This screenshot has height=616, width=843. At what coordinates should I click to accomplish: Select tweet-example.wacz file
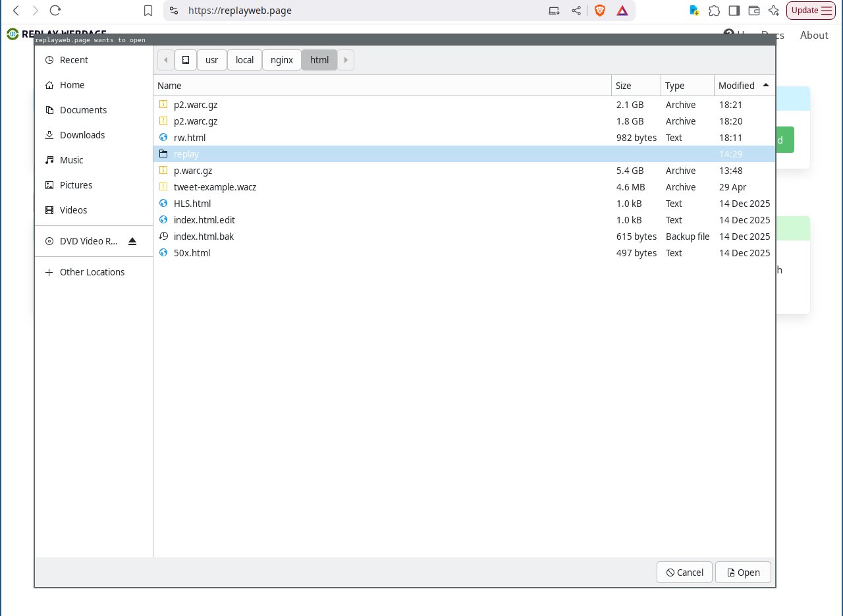[464, 187]
